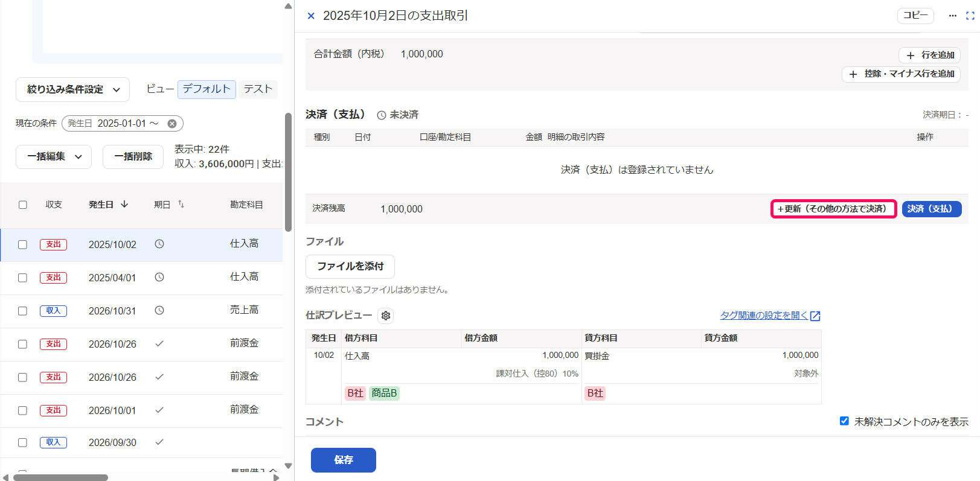Click the left list vertical scrollbar thumb
This screenshot has height=481, width=980.
288,172
